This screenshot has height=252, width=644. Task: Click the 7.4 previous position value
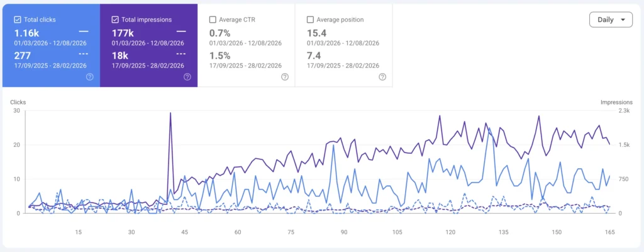coord(314,55)
